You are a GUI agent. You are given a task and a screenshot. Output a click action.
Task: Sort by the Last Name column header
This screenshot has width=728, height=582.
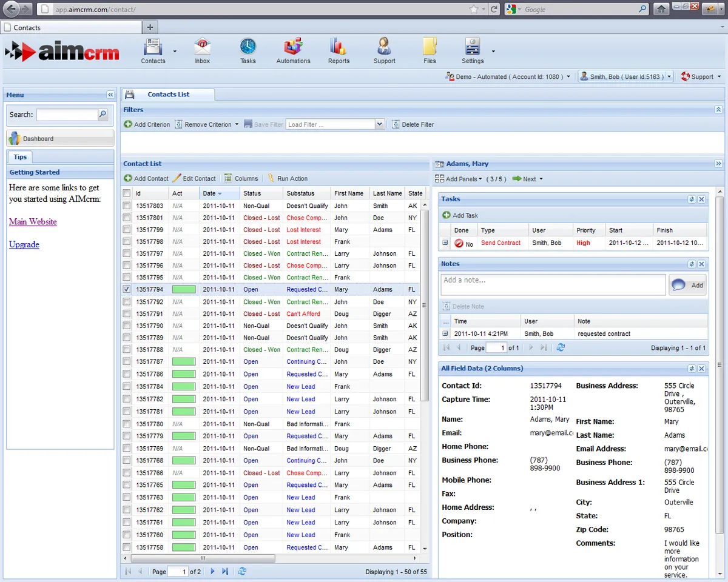(387, 193)
